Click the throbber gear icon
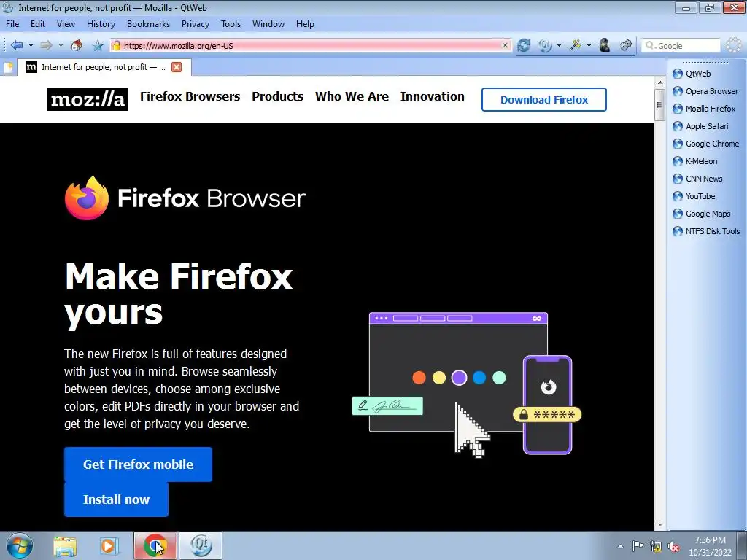 [x=734, y=46]
